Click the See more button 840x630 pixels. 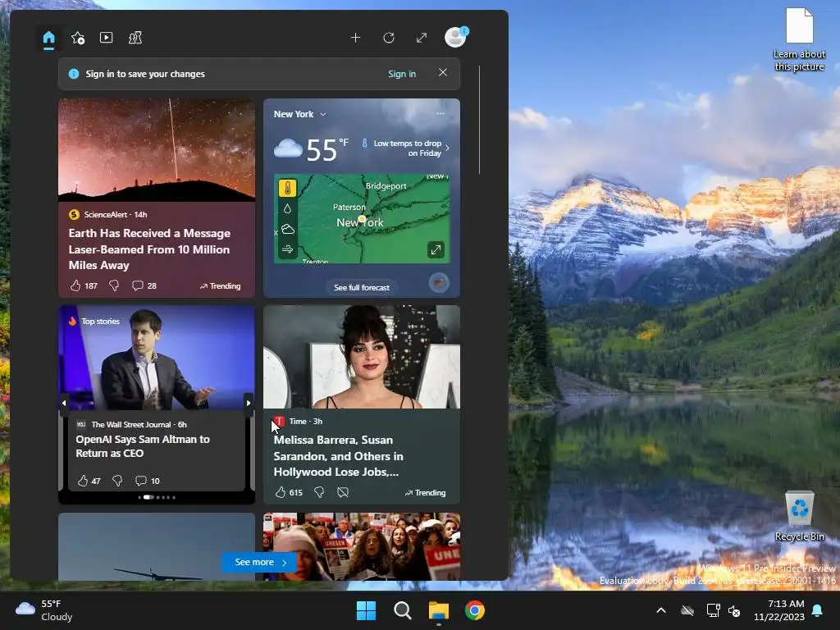pyautogui.click(x=259, y=562)
